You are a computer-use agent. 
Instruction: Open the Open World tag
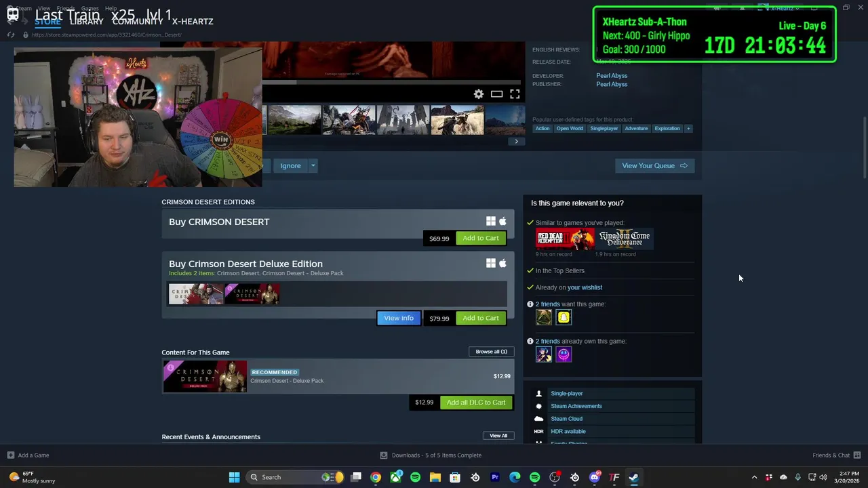pyautogui.click(x=570, y=128)
